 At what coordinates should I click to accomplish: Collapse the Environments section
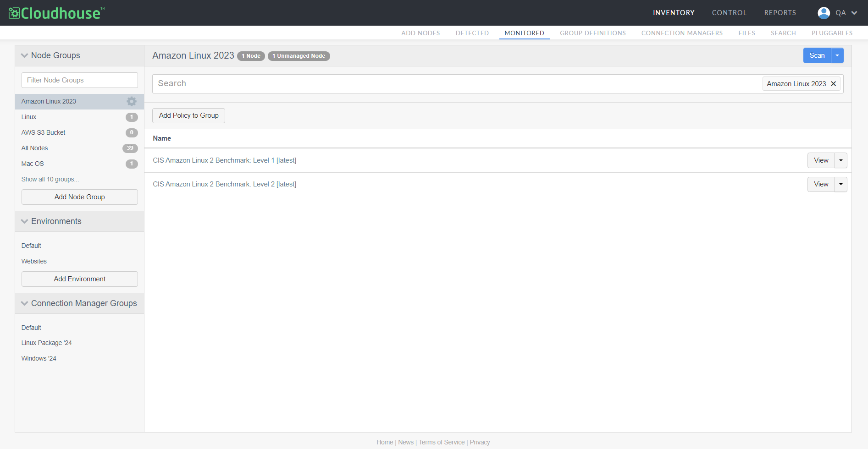click(x=25, y=221)
